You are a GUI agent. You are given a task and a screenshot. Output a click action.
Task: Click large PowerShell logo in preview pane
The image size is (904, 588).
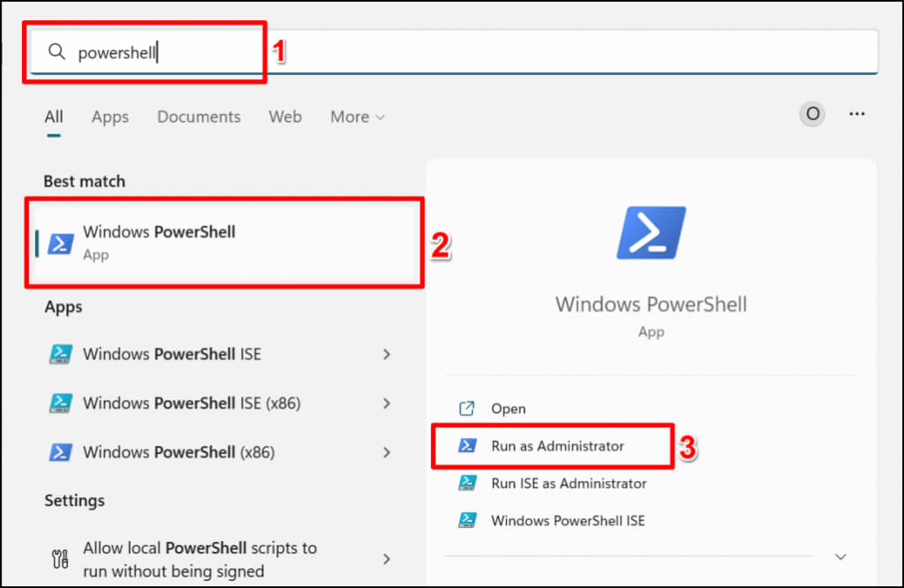(651, 233)
